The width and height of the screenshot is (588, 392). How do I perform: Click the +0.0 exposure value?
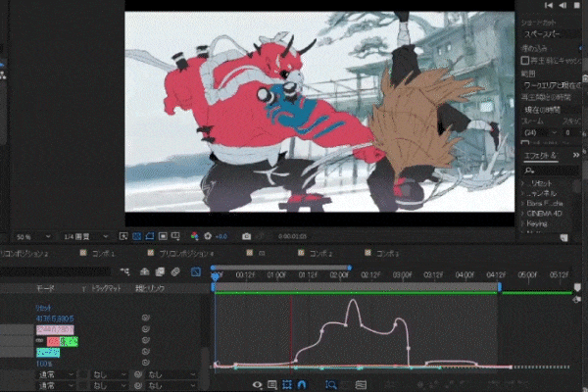221,236
